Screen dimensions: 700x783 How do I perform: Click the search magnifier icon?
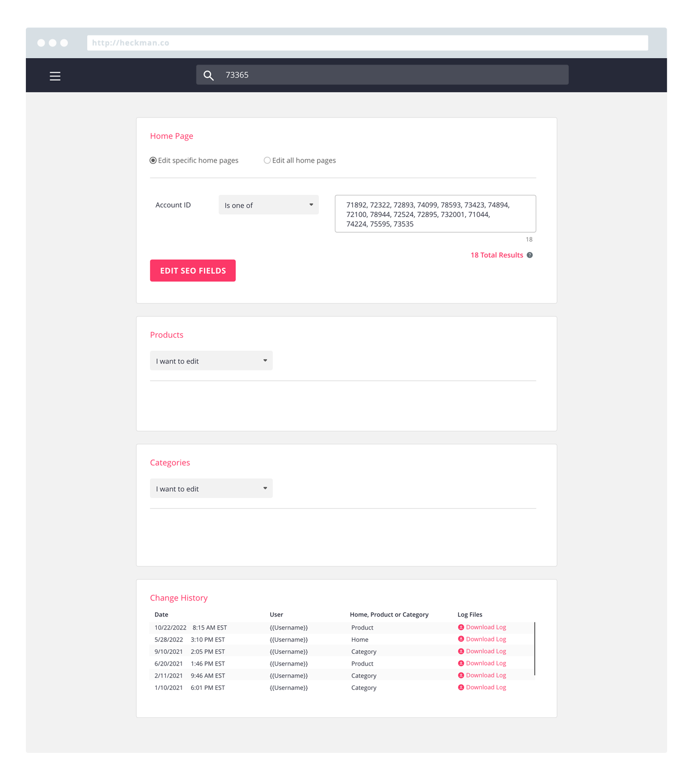pyautogui.click(x=209, y=75)
